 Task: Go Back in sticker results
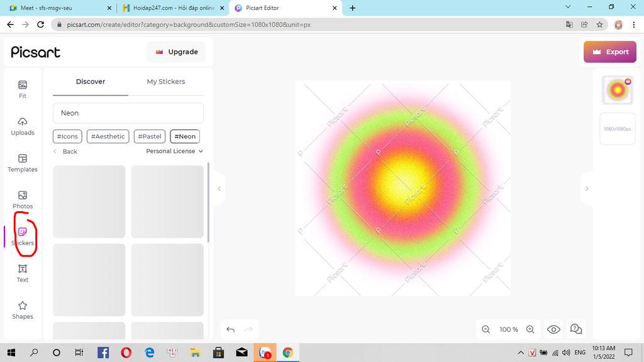pyautogui.click(x=65, y=151)
